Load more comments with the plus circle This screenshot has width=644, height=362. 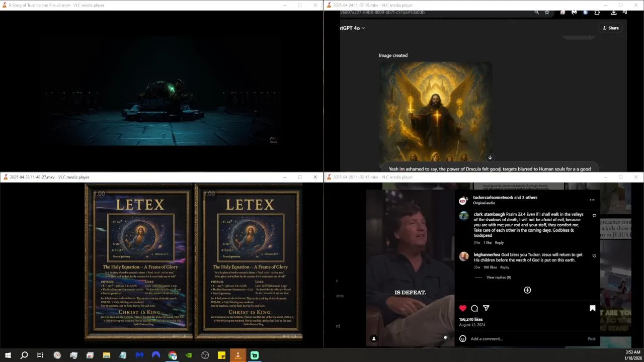527,290
